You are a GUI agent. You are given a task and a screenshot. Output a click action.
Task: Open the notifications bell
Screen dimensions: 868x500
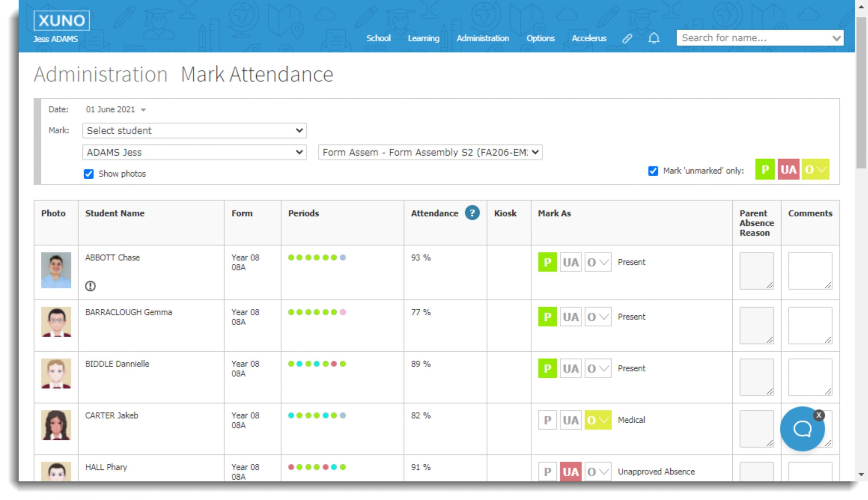653,38
